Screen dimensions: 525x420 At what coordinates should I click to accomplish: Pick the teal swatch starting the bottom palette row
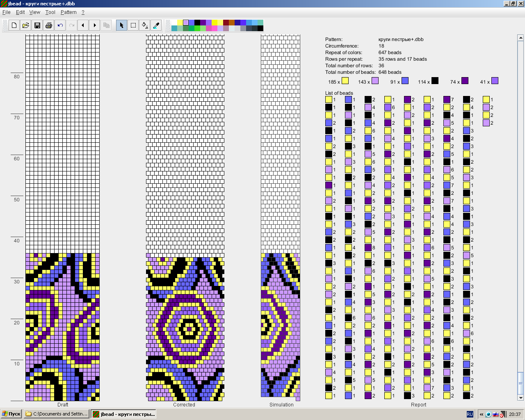point(174,28)
